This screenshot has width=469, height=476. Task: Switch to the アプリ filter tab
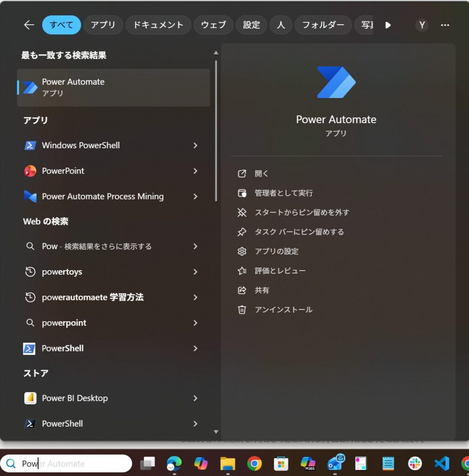point(103,25)
